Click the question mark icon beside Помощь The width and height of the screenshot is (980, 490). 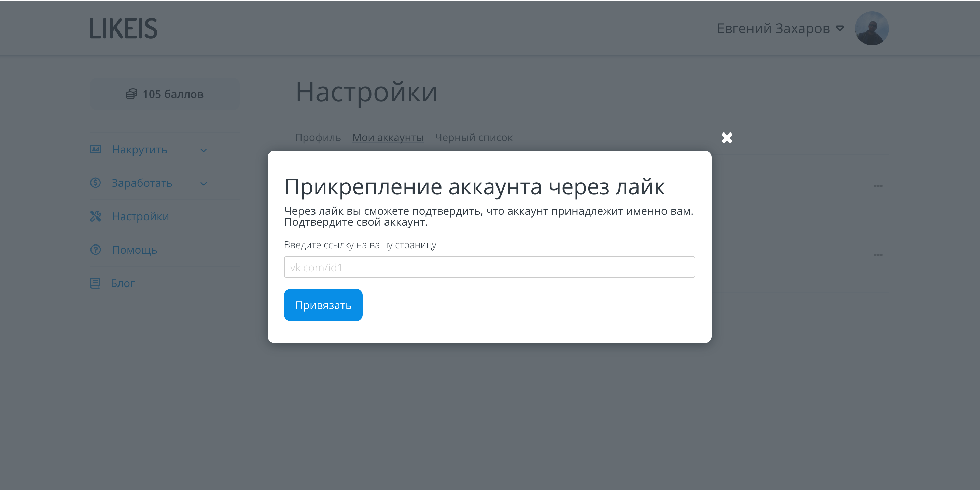(96, 250)
